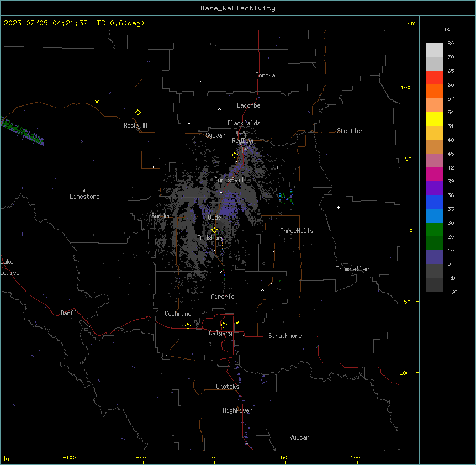Click the yellow diamond marker below RedDeer
This screenshot has height=465, width=476.
click(x=235, y=155)
